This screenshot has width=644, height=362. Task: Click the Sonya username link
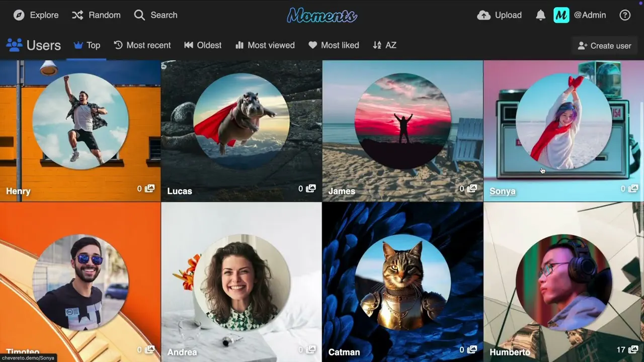click(x=502, y=191)
